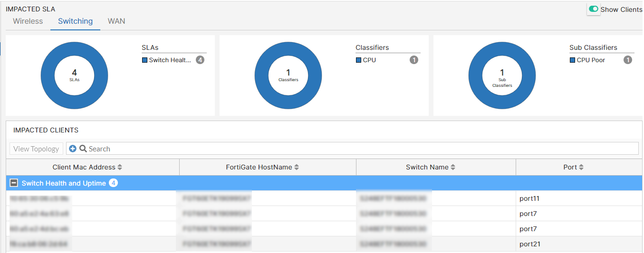Screen dimensions: 644x253
Task: Click the CPU Poor legend color swatch
Action: 572,60
